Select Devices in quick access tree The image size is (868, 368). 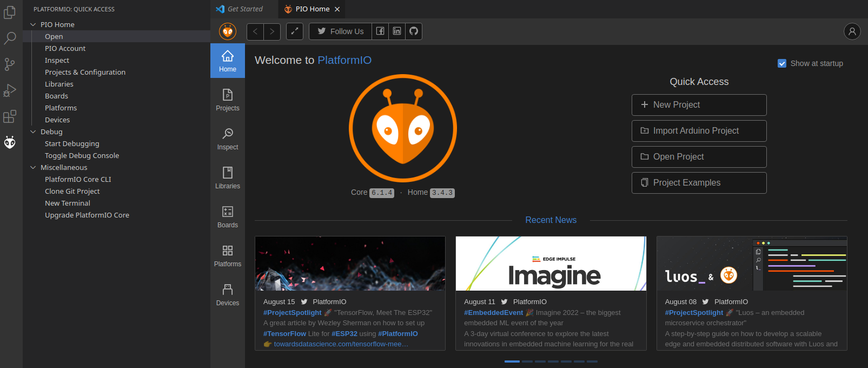click(116, 120)
